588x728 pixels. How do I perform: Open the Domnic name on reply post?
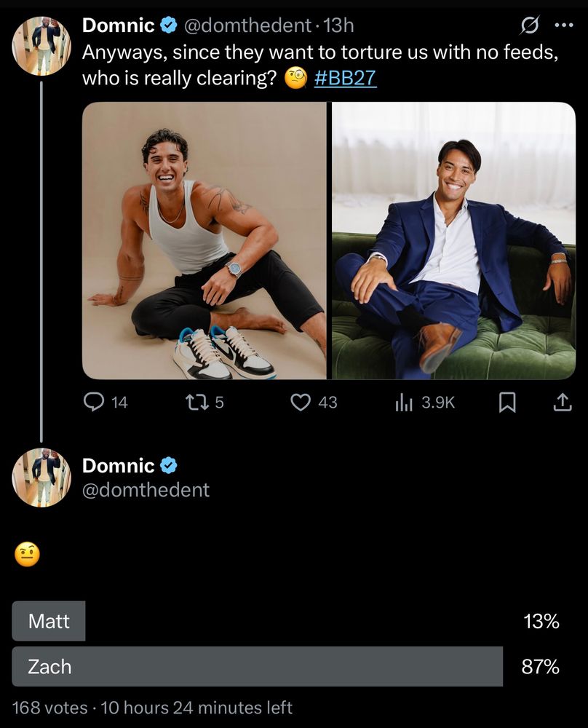coord(118,465)
